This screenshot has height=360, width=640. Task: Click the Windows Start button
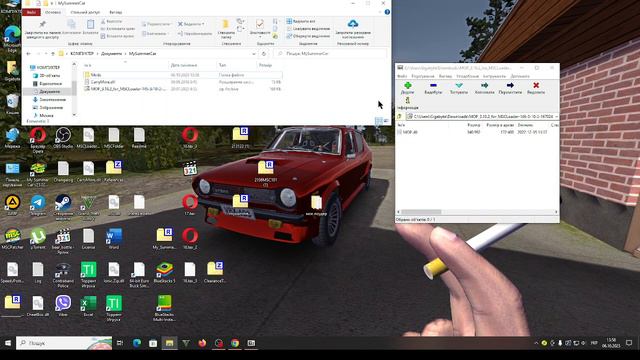[x=7, y=343]
